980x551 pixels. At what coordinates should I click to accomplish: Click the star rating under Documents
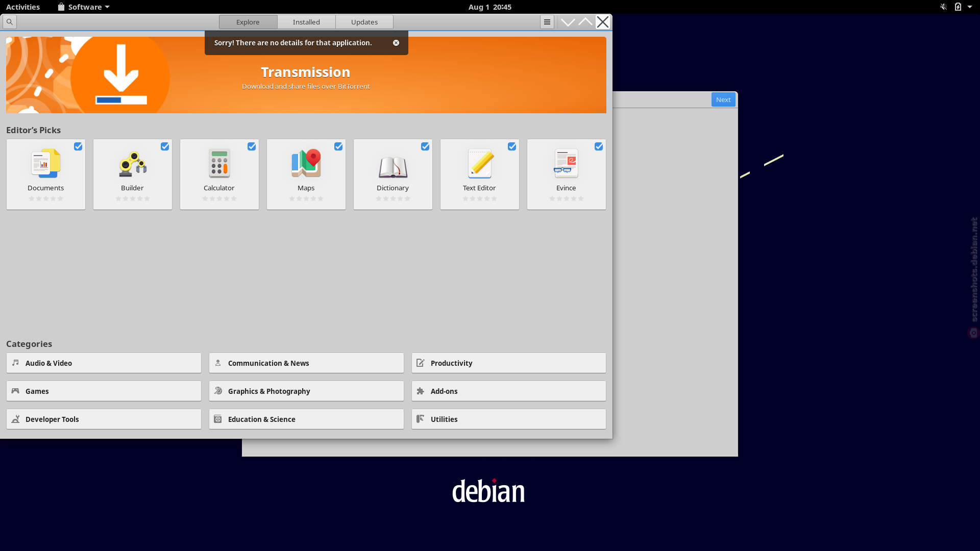click(x=46, y=198)
